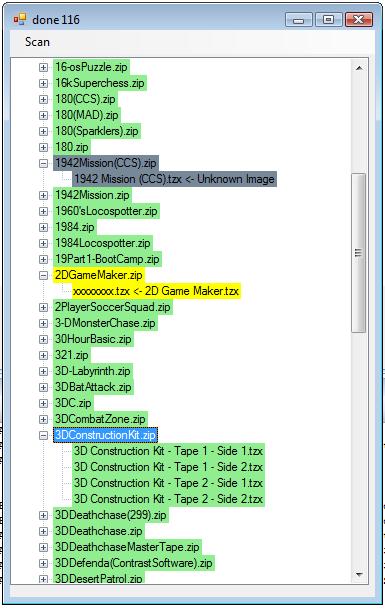Expand the 30HourBasic.zip node
The height and width of the screenshot is (609, 385).
tap(43, 339)
